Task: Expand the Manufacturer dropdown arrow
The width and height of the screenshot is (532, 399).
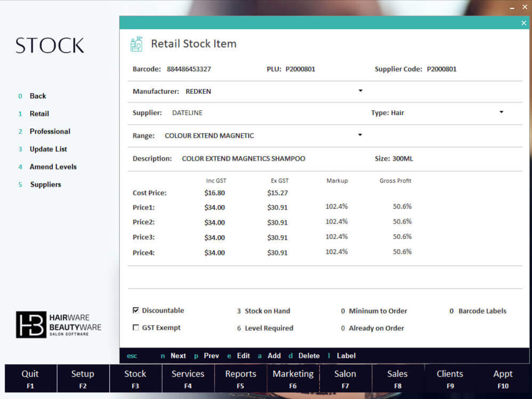Action: click(360, 91)
